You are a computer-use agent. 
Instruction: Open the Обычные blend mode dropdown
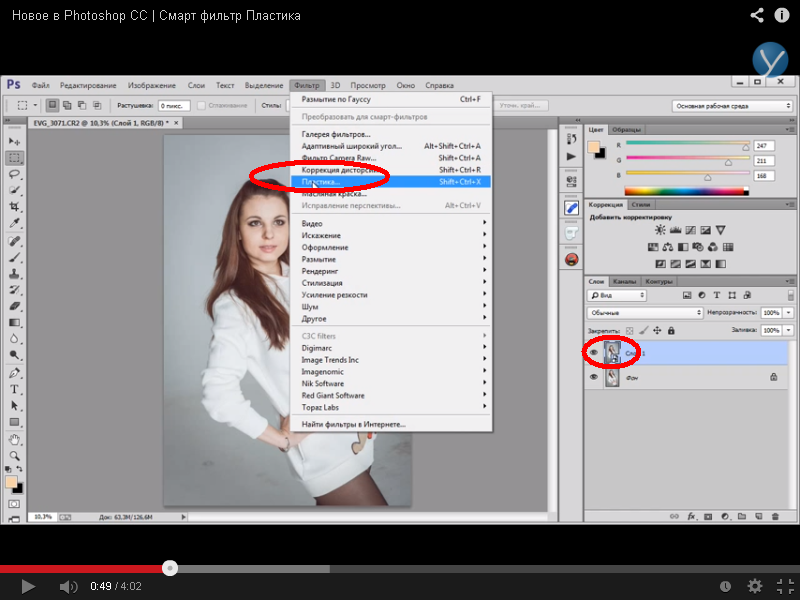tap(644, 312)
